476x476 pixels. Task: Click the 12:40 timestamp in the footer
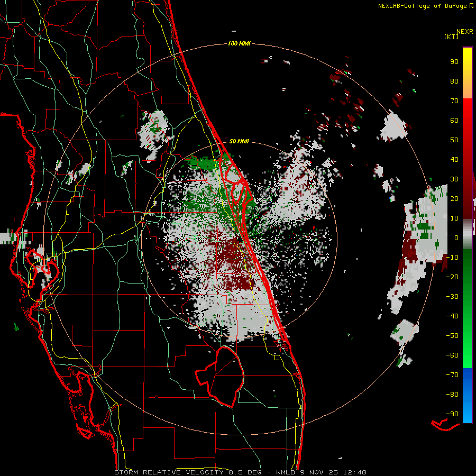[354, 472]
